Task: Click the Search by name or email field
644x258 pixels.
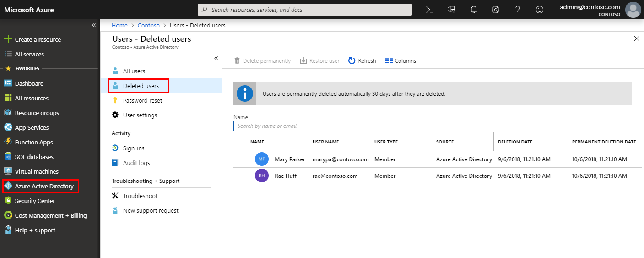Action: pyautogui.click(x=279, y=126)
